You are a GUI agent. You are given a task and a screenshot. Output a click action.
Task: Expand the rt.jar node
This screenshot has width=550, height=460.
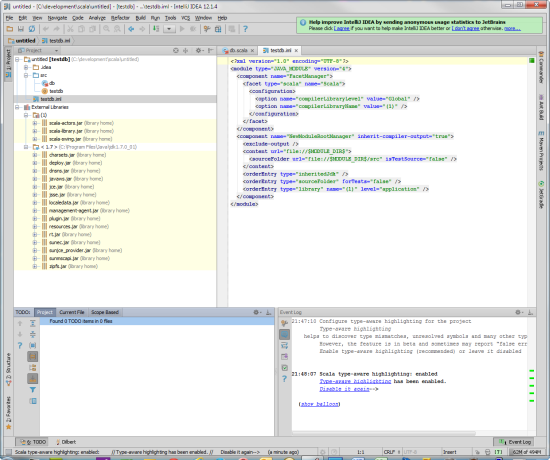coord(35,234)
